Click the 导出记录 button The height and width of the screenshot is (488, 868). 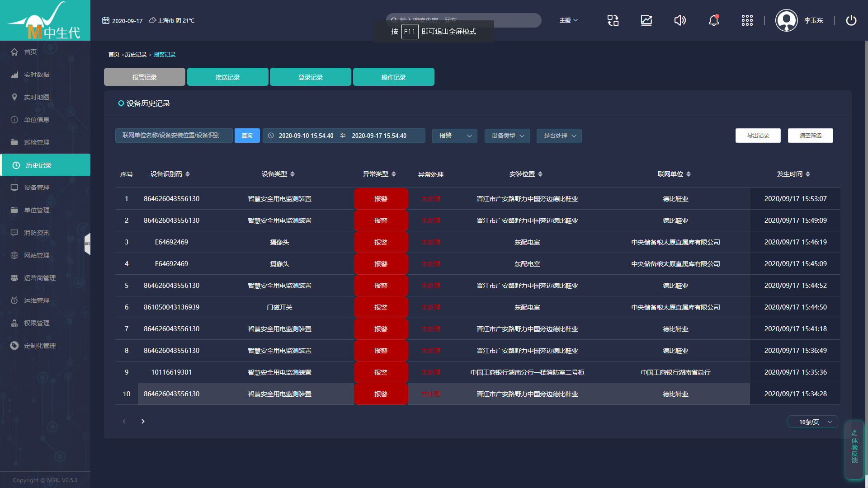(758, 136)
